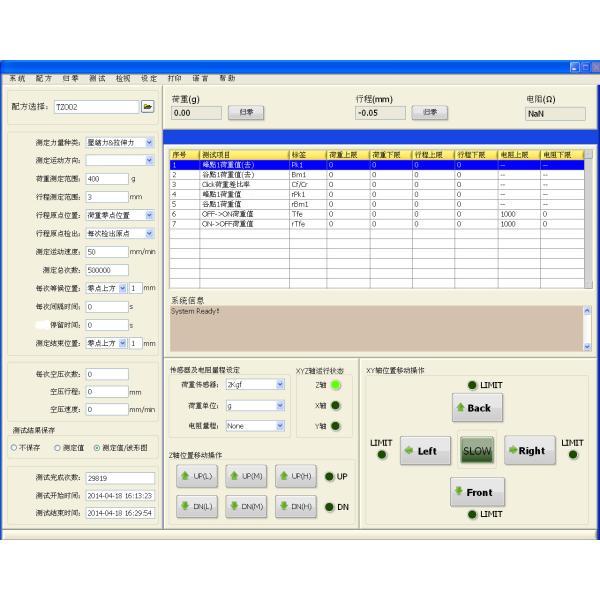Toggle the green SLOW speed button
The image size is (600, 600).
[477, 450]
